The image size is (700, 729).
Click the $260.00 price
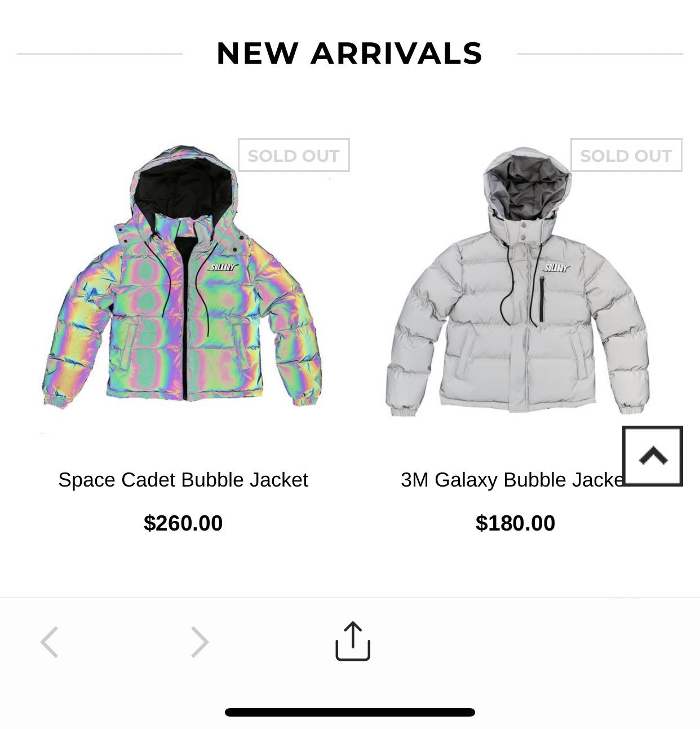[x=183, y=523]
